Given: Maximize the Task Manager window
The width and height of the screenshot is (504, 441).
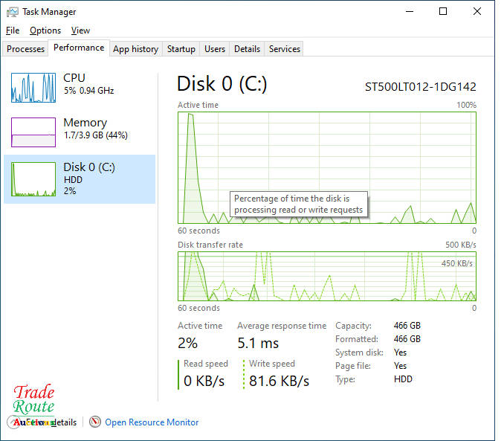Looking at the screenshot, I should tap(443, 12).
